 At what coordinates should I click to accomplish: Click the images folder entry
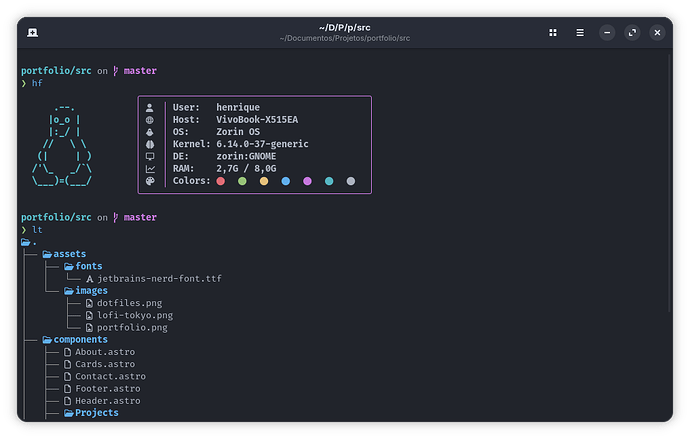[91, 291]
